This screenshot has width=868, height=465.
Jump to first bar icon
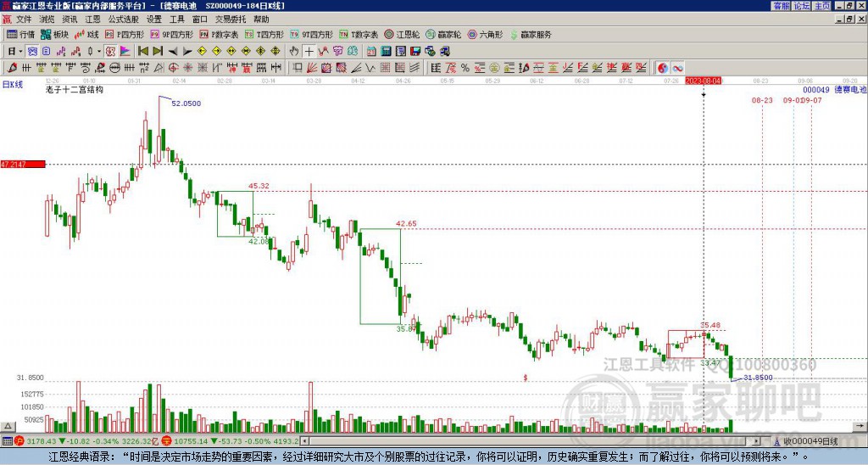[x=142, y=52]
